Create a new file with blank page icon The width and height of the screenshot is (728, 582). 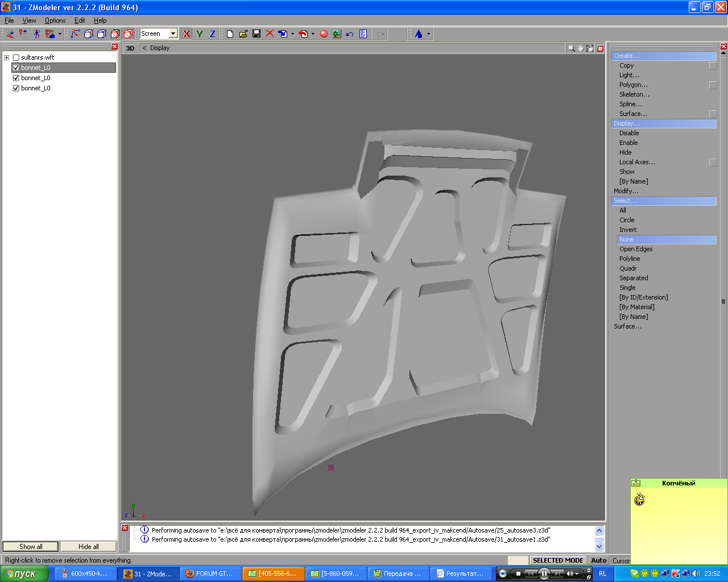click(x=230, y=34)
